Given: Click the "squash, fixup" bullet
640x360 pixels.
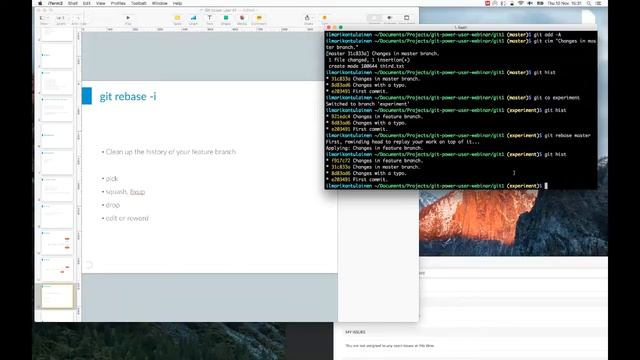Looking at the screenshot, I should tap(125, 192).
